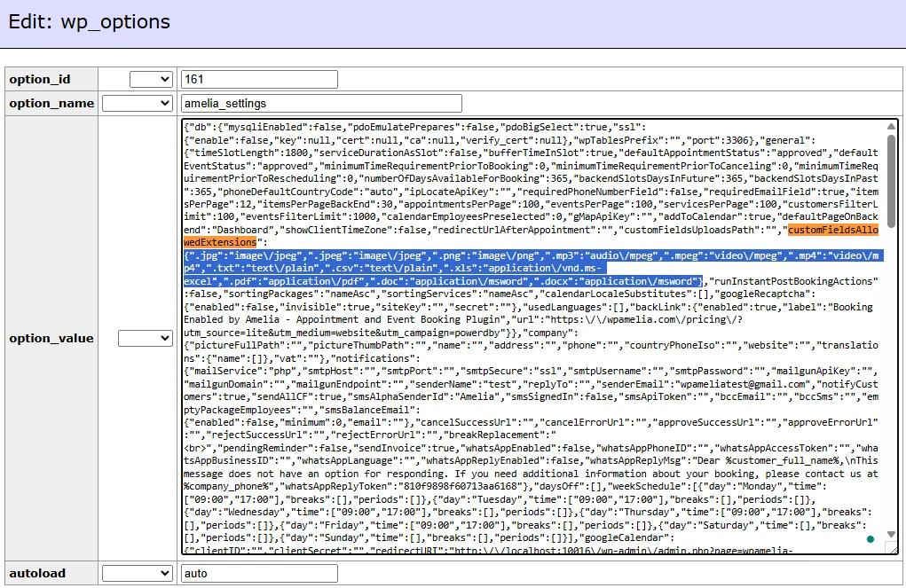
Task: Click the option_name field label
Action: 51,104
